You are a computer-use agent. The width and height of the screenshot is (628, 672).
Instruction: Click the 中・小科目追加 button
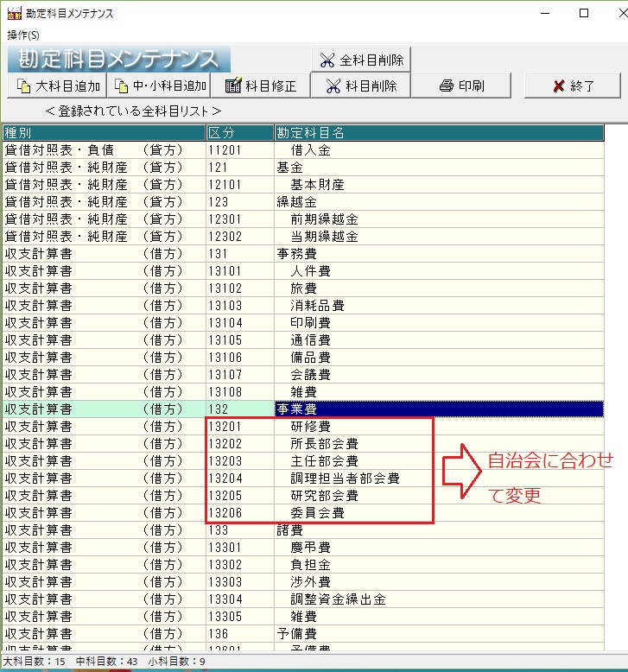point(160,86)
